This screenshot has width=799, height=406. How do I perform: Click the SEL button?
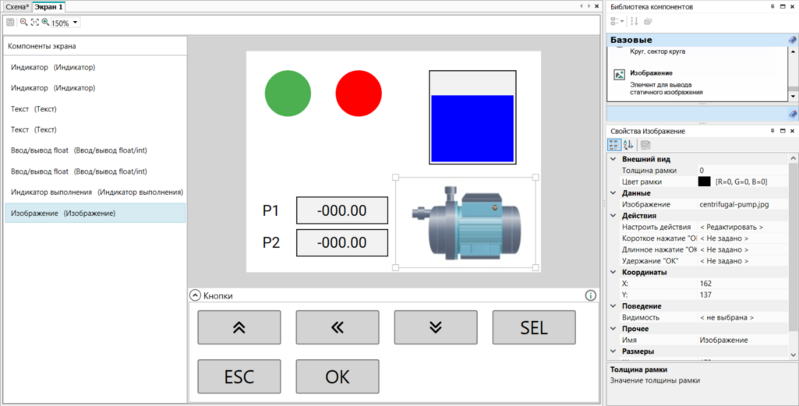534,328
